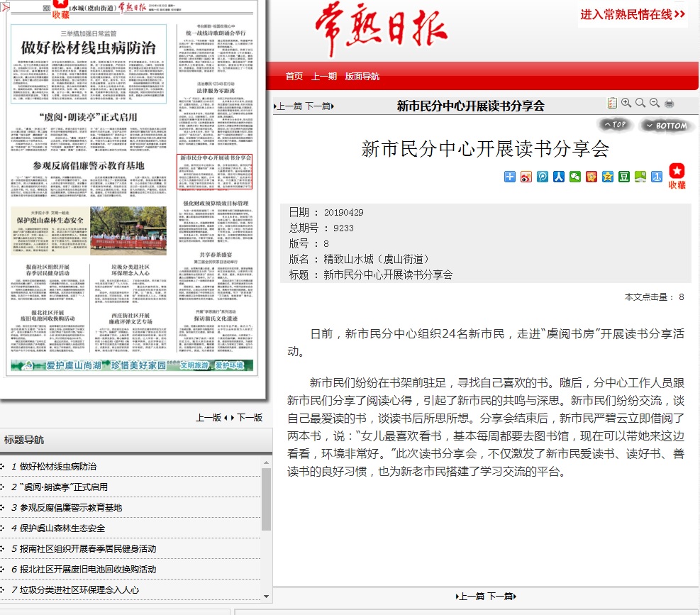700x615 pixels.
Task: Click the zoom-in magnifier with plus sign
Action: (626, 103)
